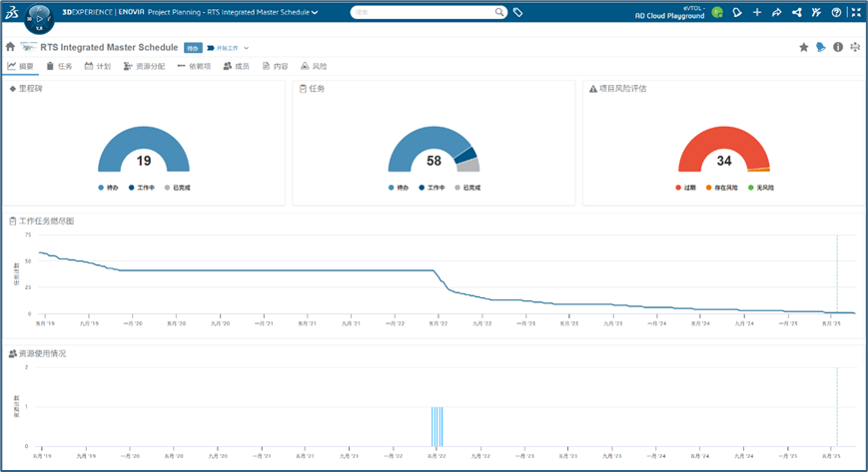This screenshot has width=868, height=472.
Task: Toggle 无风险 legend in risk chart
Action: click(x=761, y=188)
